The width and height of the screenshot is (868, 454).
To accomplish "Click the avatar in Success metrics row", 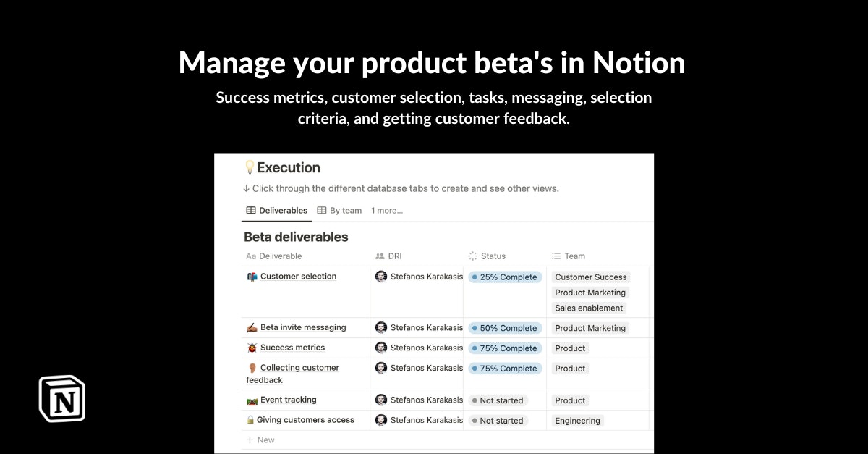I will (x=381, y=348).
